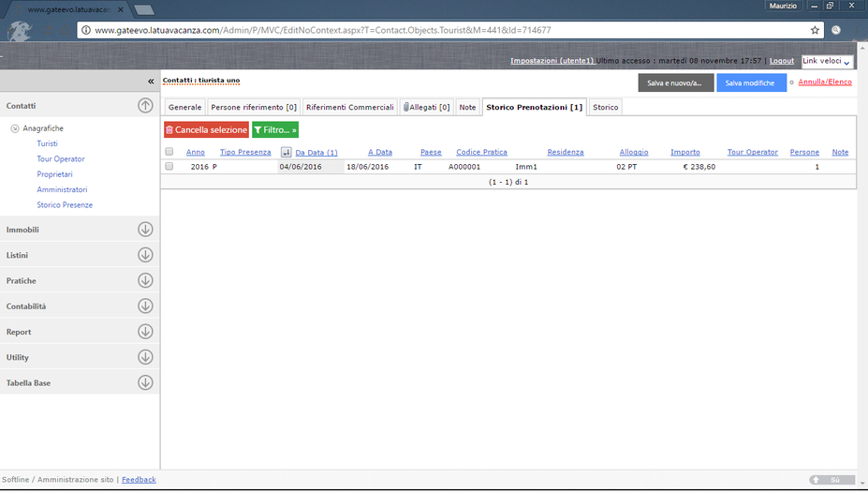Screen dimensions: 868x493
Task: Click the red Cancella selezione button
Action: click(x=206, y=130)
